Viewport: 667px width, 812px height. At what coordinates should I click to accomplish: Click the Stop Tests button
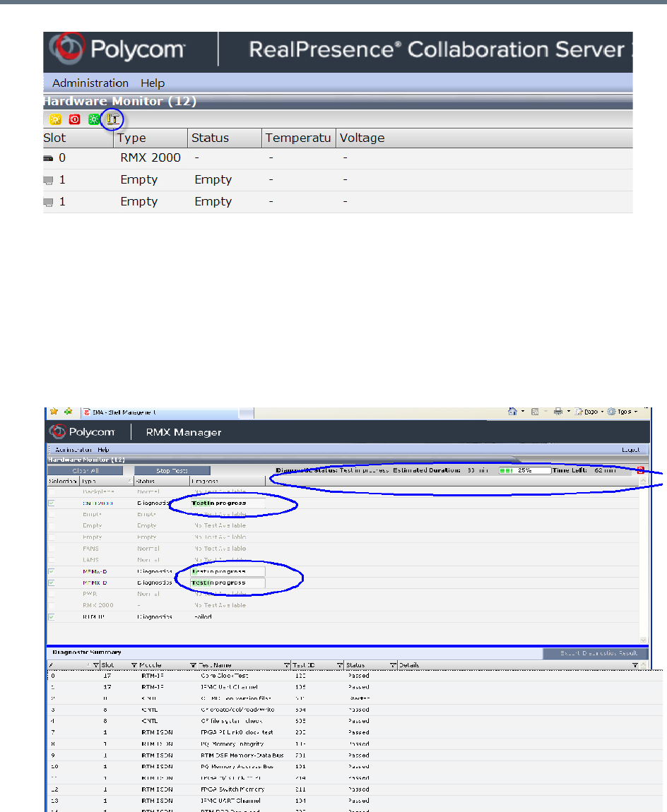[172, 471]
